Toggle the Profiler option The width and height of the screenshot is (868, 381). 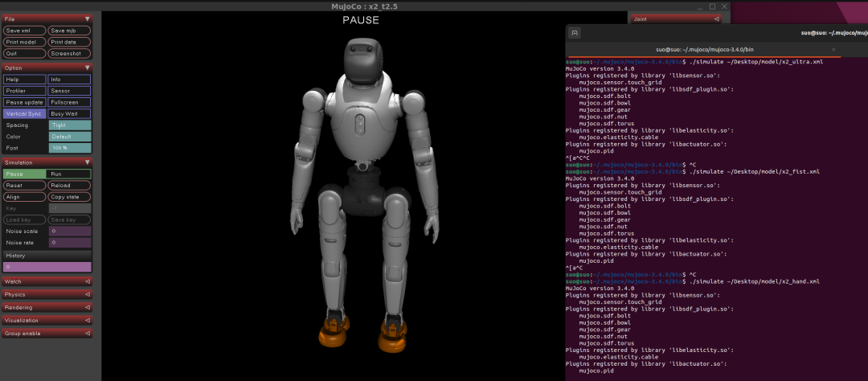coord(24,91)
